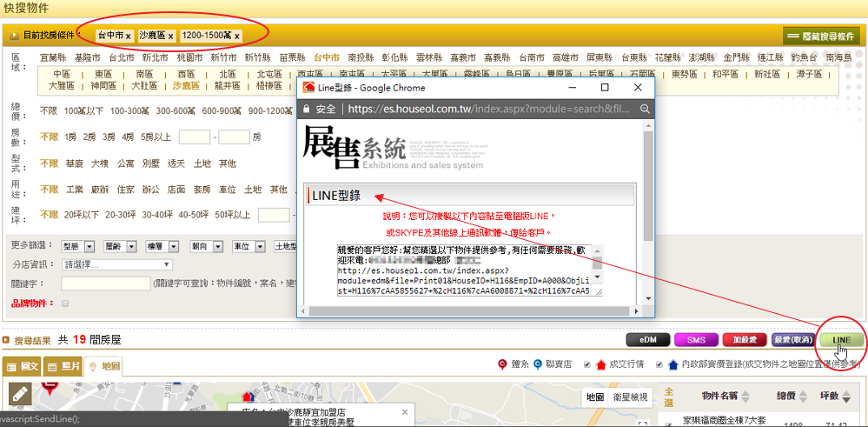Click the pencil draw icon on map
Viewport: 868px width, 427px height.
tap(20, 394)
